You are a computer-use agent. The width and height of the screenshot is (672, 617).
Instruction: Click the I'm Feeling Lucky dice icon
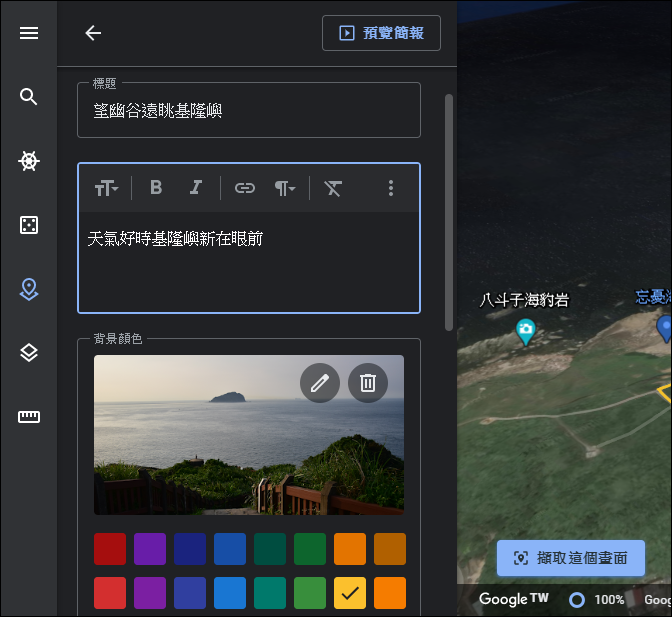click(x=29, y=225)
